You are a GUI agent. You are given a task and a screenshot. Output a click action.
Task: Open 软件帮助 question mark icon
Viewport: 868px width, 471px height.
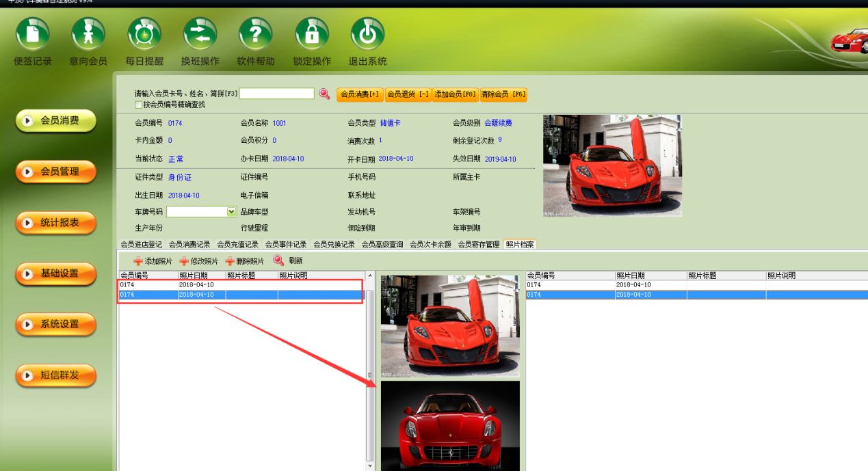click(256, 34)
